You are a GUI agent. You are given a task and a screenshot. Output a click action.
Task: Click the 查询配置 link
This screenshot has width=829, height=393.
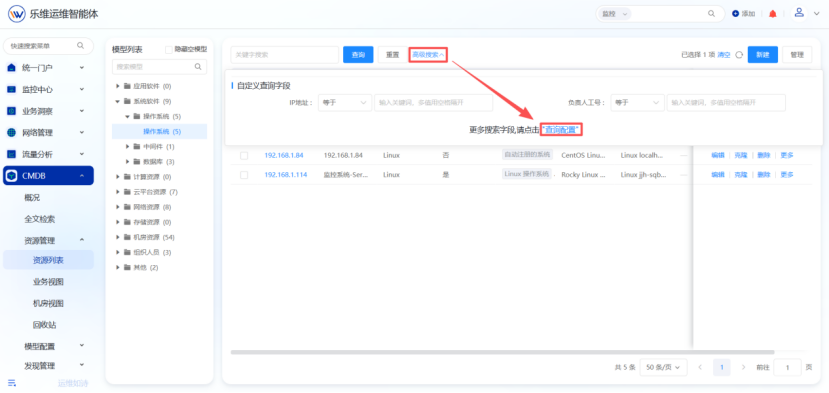pyautogui.click(x=561, y=130)
